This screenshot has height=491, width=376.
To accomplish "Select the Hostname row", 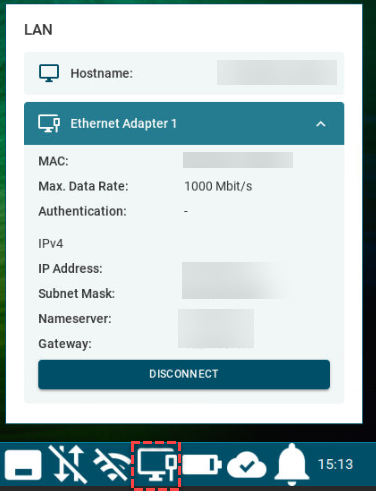I will tap(184, 73).
